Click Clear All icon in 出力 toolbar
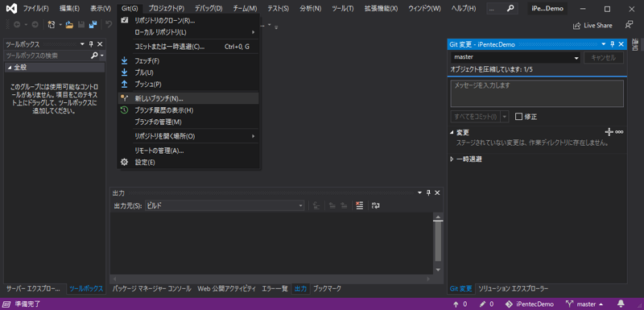The width and height of the screenshot is (644, 310). click(359, 205)
